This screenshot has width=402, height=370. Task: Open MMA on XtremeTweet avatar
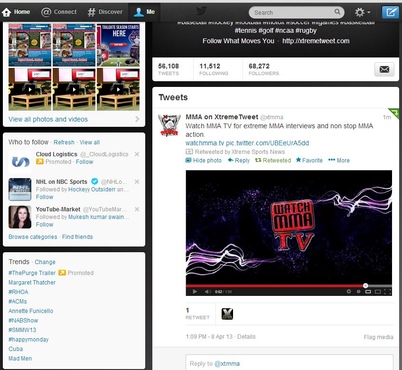[x=169, y=125]
